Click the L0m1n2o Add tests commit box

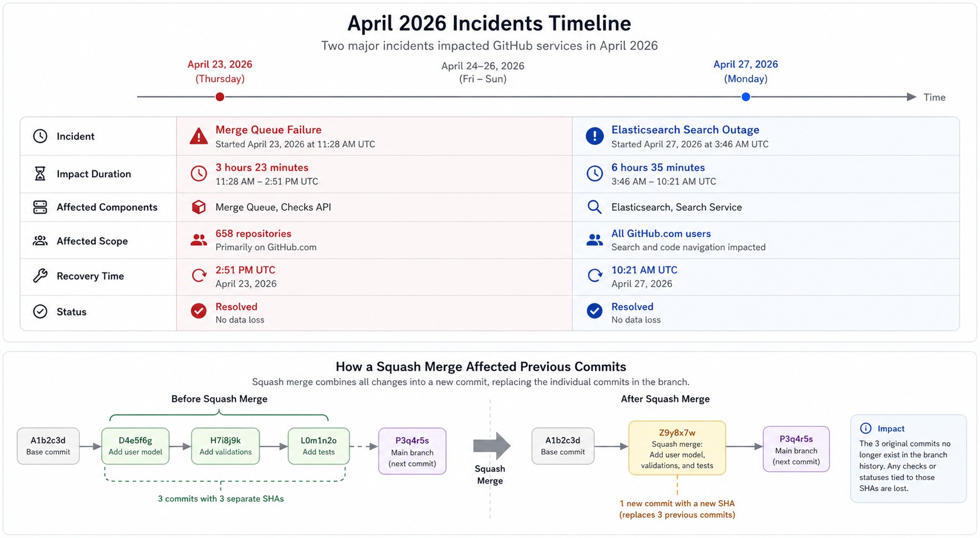(x=318, y=446)
